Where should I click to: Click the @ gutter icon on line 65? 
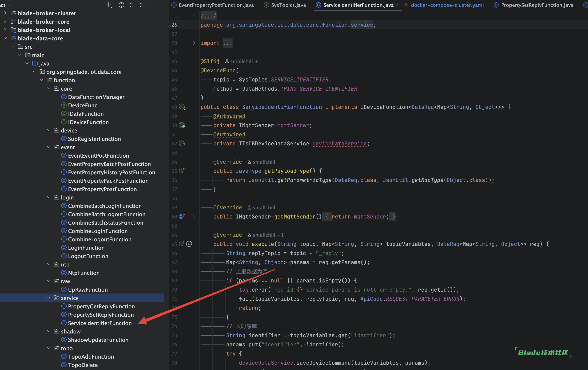click(189, 244)
